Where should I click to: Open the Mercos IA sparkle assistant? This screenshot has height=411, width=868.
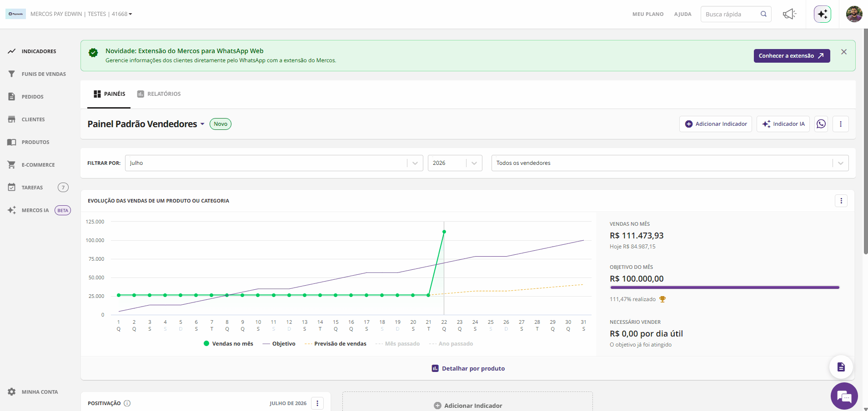[x=822, y=14]
